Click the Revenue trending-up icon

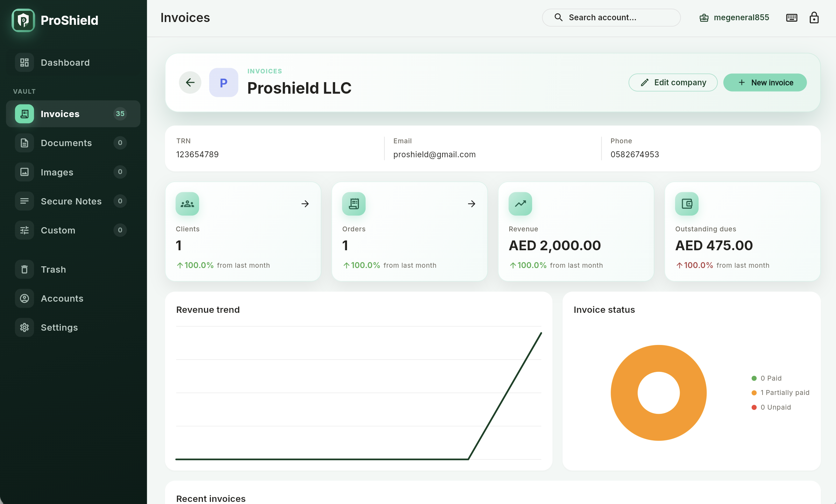pyautogui.click(x=520, y=204)
